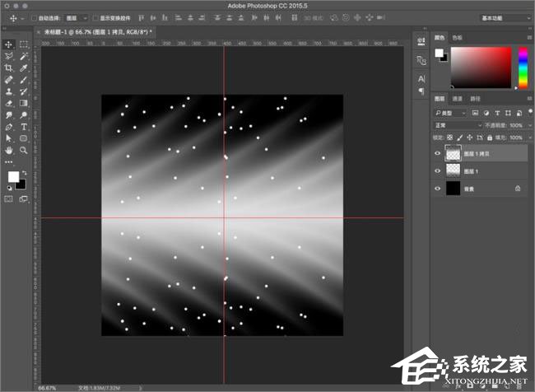Select the Magic Wand tool
Image resolution: width=535 pixels, height=392 pixels.
click(24, 56)
